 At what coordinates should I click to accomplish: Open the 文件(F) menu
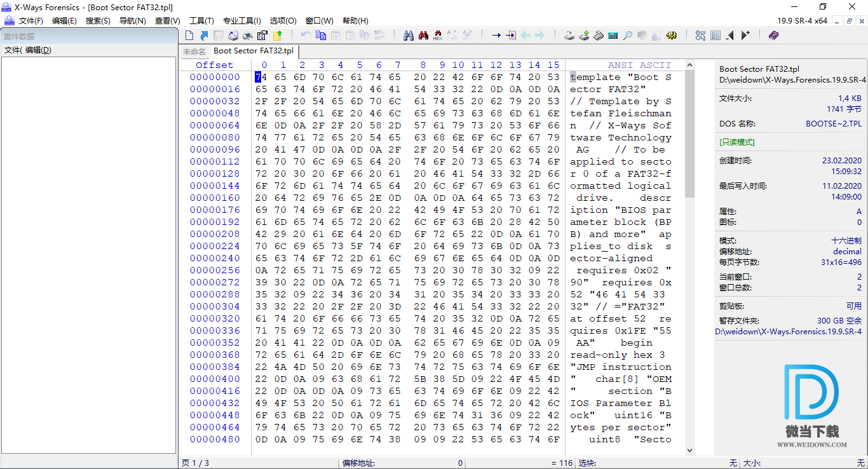pyautogui.click(x=31, y=21)
